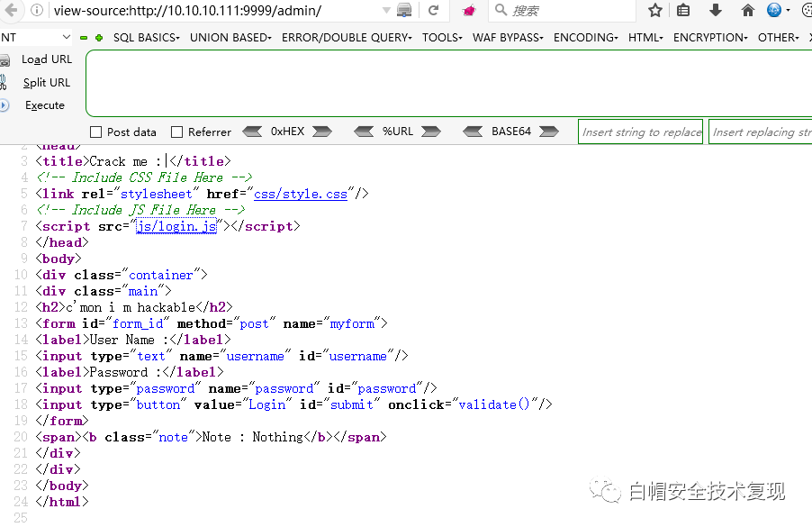Open OTHER menu in HackBar
The height and width of the screenshot is (527, 812).
pos(779,38)
